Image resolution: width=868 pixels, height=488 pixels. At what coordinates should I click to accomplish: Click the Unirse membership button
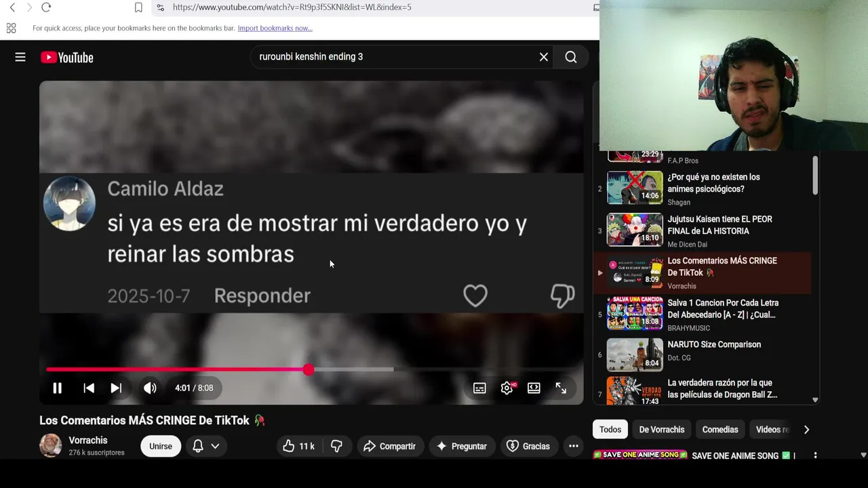coord(161,446)
